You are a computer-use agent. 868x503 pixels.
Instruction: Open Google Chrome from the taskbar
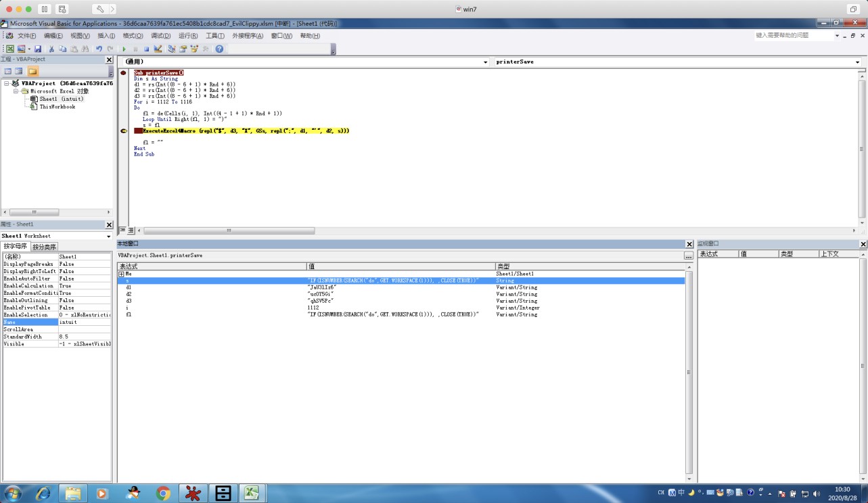point(163,493)
